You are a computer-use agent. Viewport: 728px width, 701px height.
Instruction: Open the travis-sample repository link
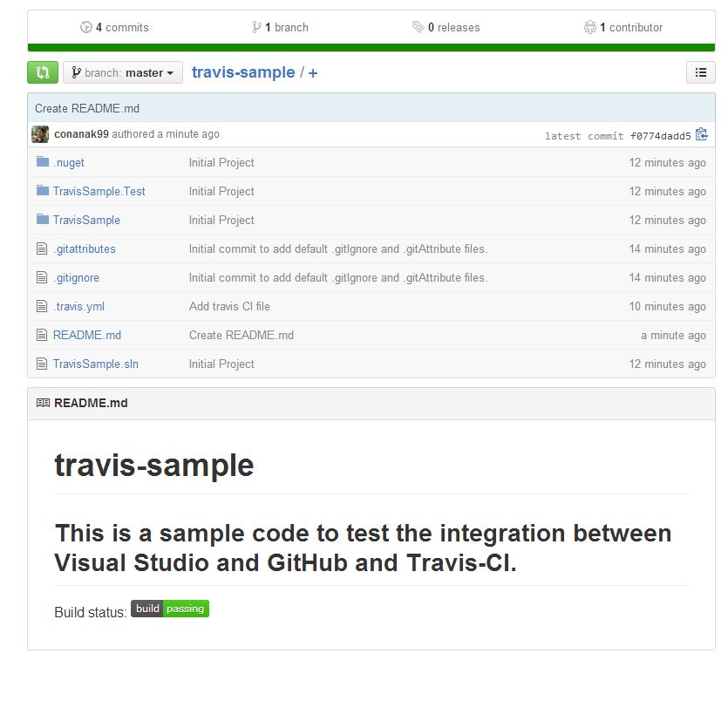coord(243,72)
